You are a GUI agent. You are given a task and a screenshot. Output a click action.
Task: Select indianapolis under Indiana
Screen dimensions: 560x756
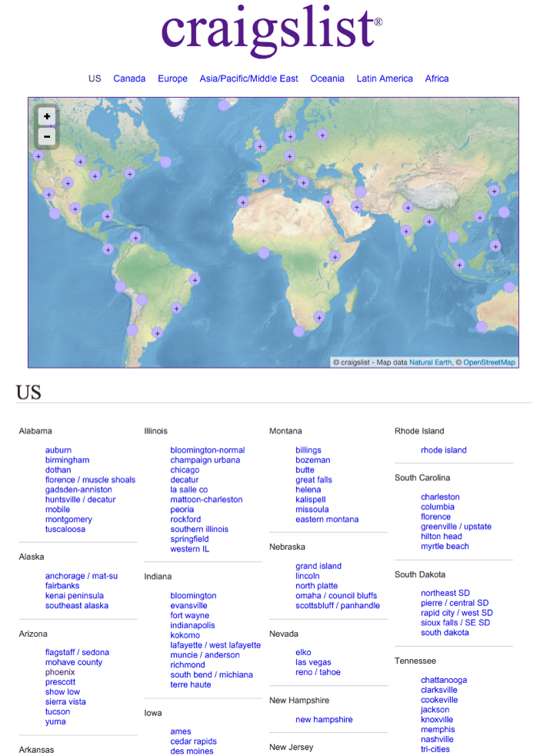[192, 625]
